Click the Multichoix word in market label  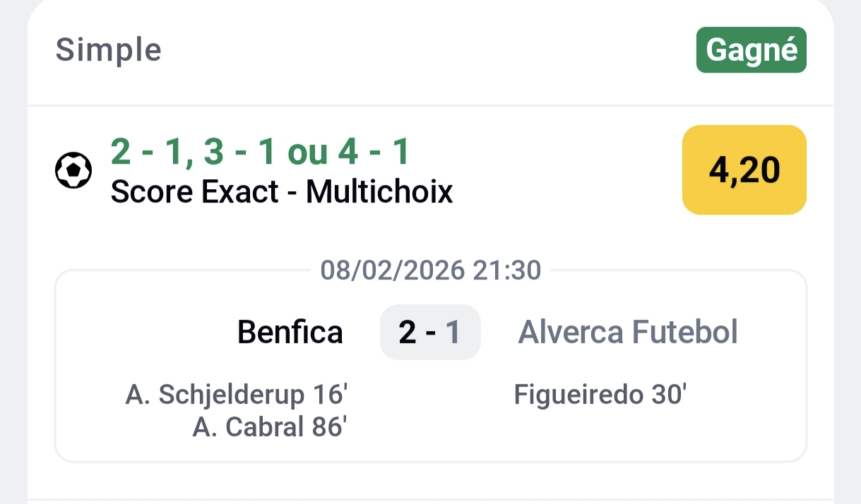pos(379,191)
